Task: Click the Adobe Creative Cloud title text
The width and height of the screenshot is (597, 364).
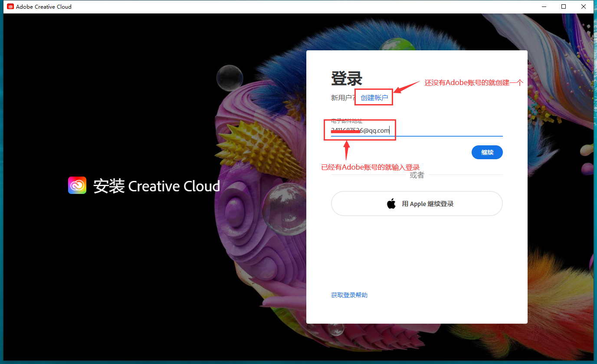Action: (43, 7)
